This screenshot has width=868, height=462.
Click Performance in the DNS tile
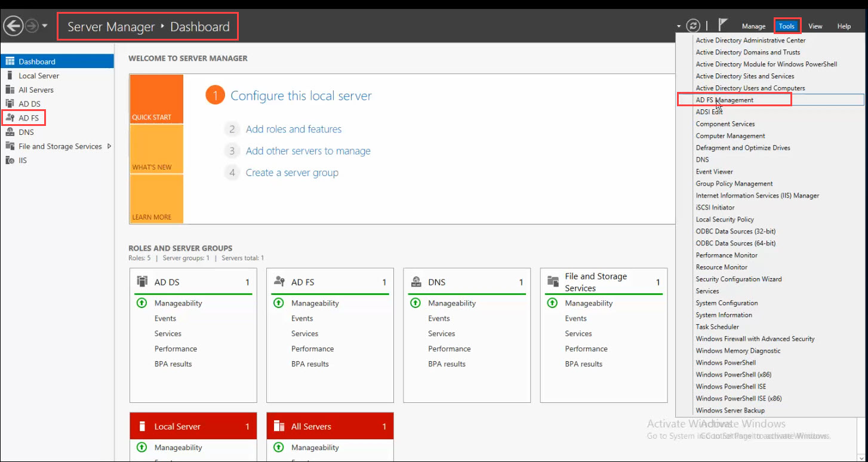pyautogui.click(x=450, y=349)
